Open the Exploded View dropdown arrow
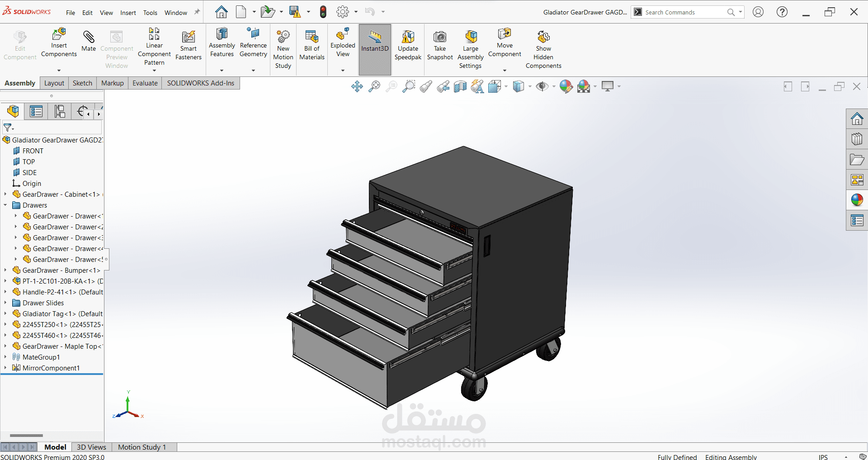868x460 pixels. [x=343, y=71]
